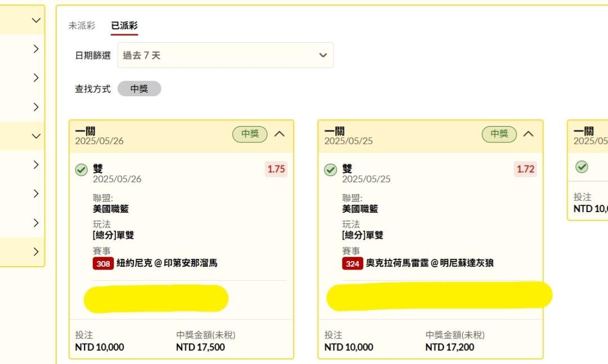
Task: Click the green check icon on the cut-off third card
Action: [x=582, y=167]
